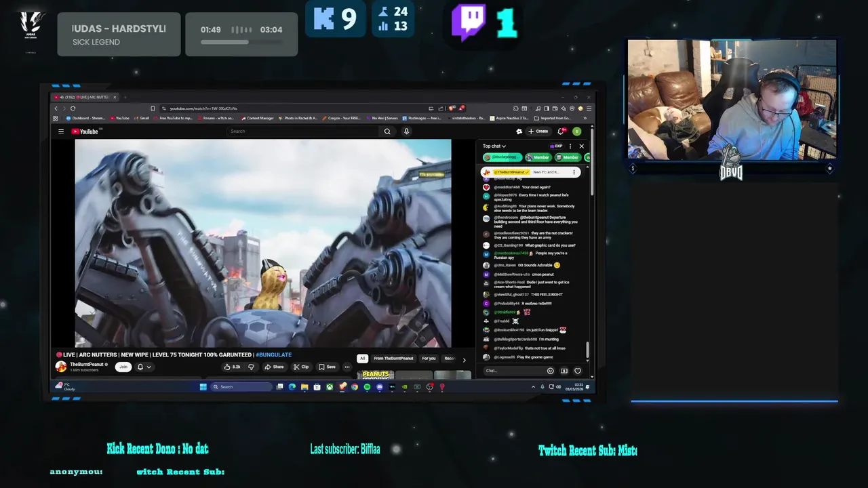This screenshot has width=868, height=488.
Task: Click the @itsclaydogg chat ticker chip
Action: pyautogui.click(x=502, y=157)
